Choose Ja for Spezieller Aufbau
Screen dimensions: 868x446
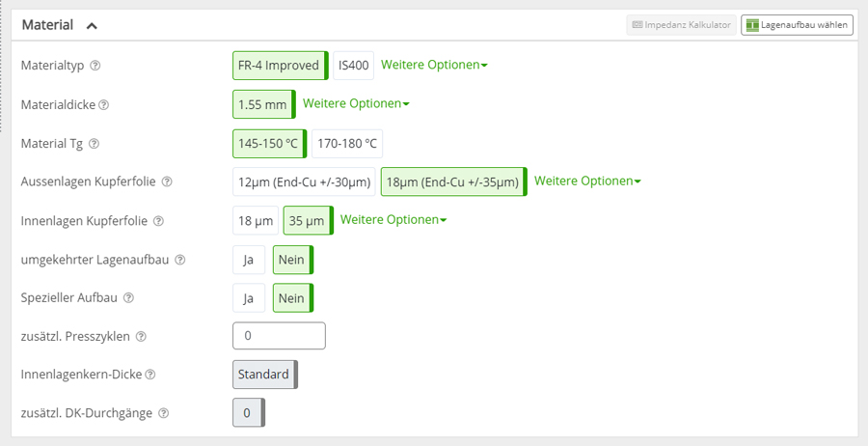(248, 298)
